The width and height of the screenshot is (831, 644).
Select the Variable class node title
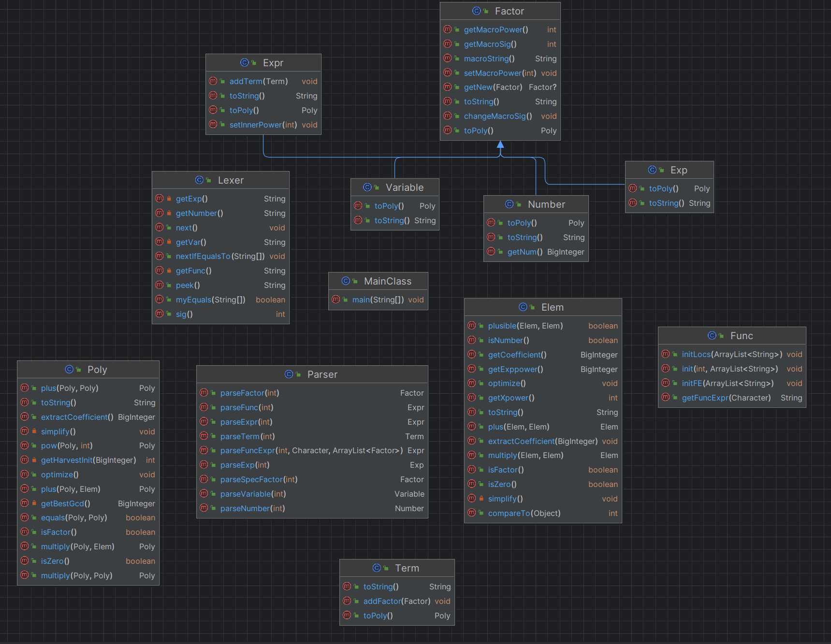(395, 187)
